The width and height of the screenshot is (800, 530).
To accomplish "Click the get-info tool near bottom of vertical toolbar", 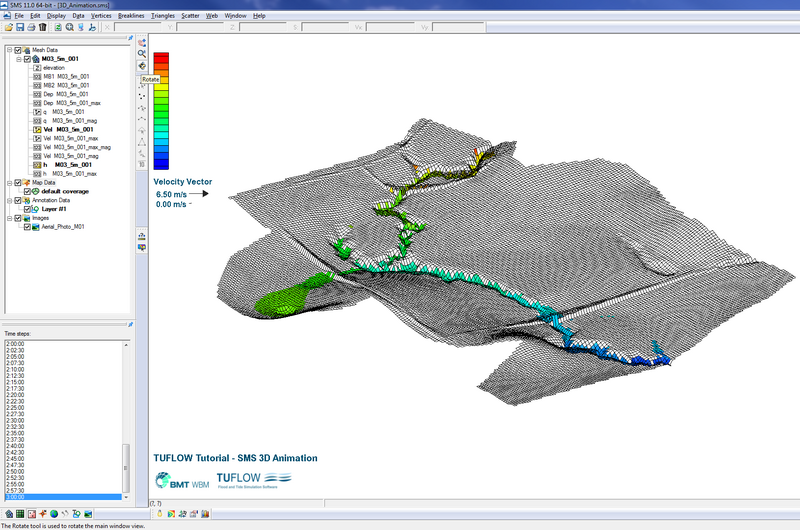I will click(x=142, y=236).
